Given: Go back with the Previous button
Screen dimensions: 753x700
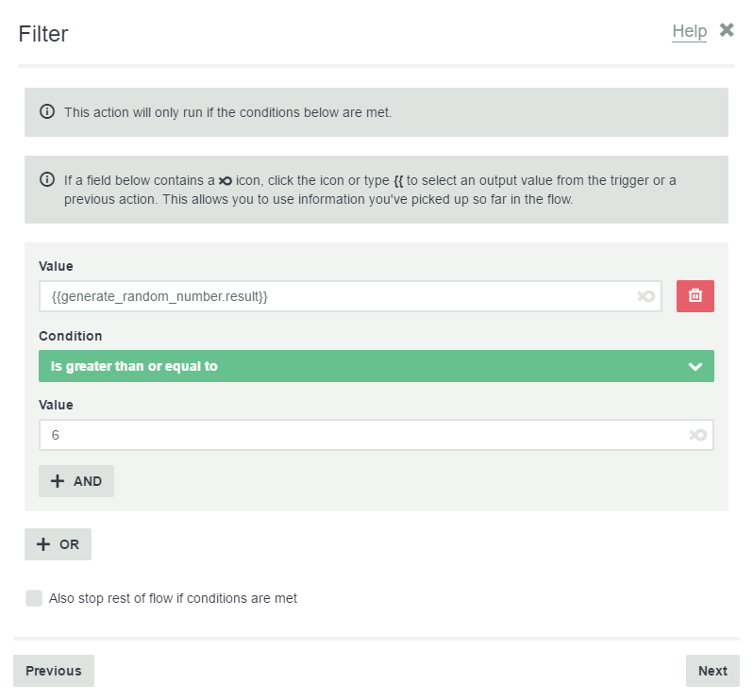Looking at the screenshot, I should [54, 671].
